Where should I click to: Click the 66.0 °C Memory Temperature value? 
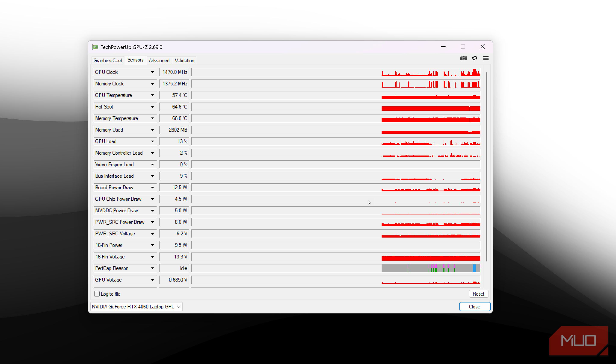(174, 118)
